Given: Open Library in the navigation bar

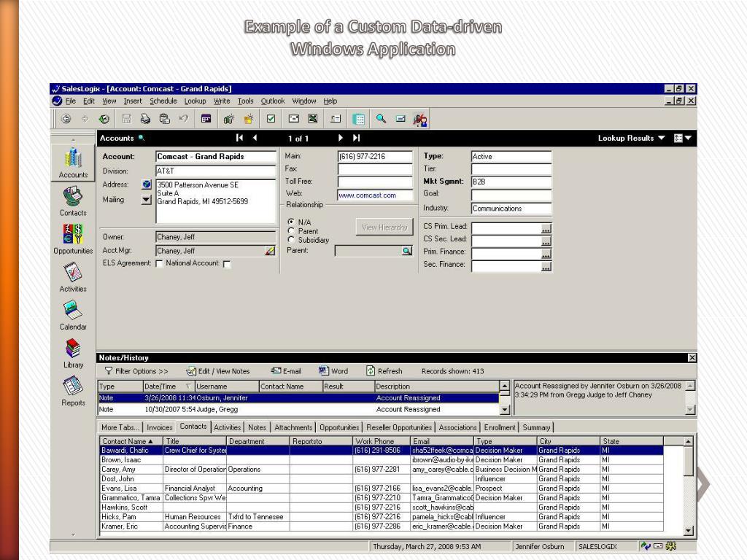Looking at the screenshot, I should pos(73,354).
